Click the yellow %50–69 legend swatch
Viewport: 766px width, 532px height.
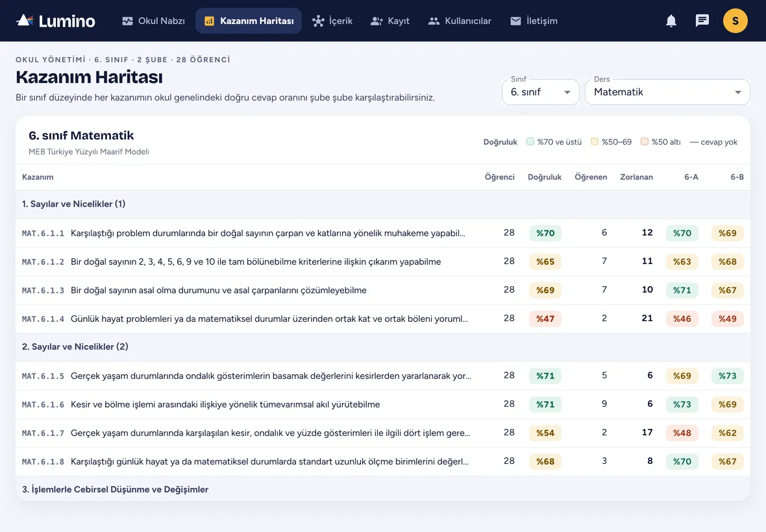click(595, 141)
